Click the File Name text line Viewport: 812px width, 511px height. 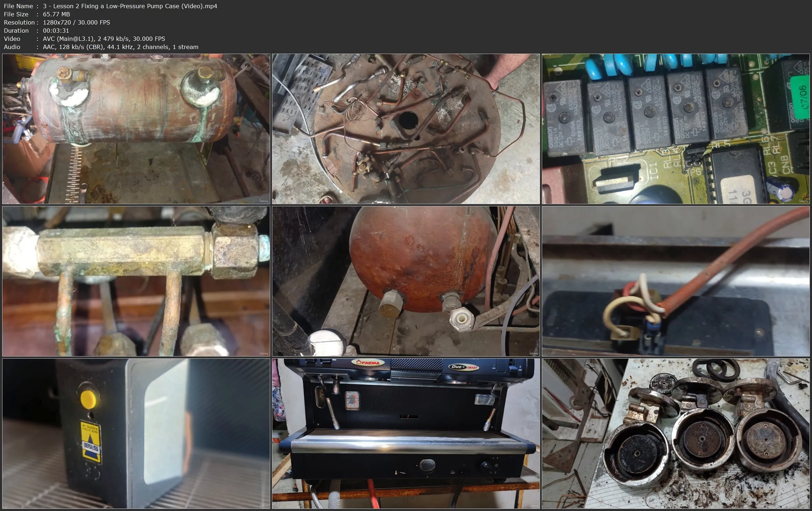coord(110,6)
